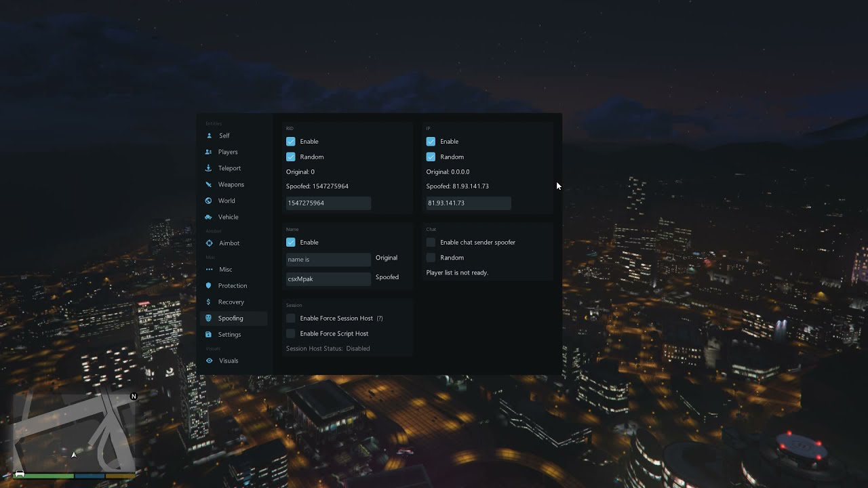Open the World globe icon

click(x=209, y=201)
